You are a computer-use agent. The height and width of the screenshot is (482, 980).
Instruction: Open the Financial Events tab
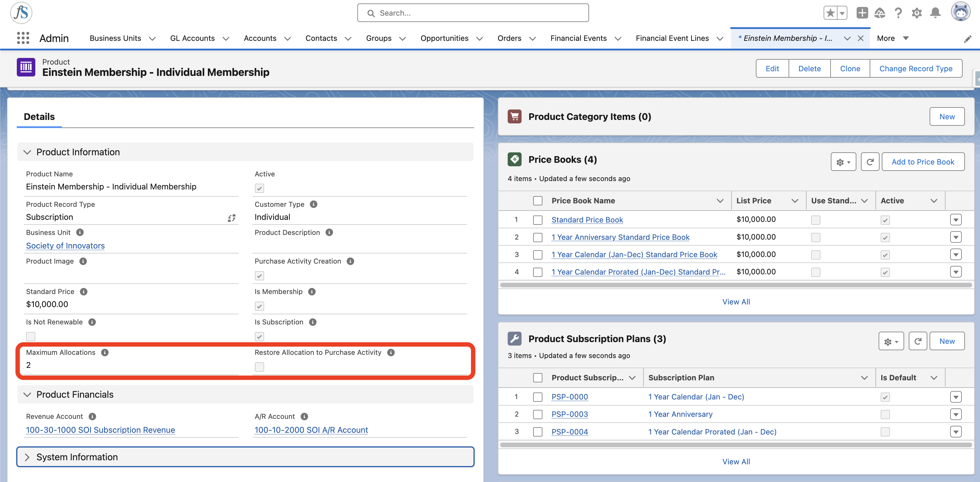point(578,39)
